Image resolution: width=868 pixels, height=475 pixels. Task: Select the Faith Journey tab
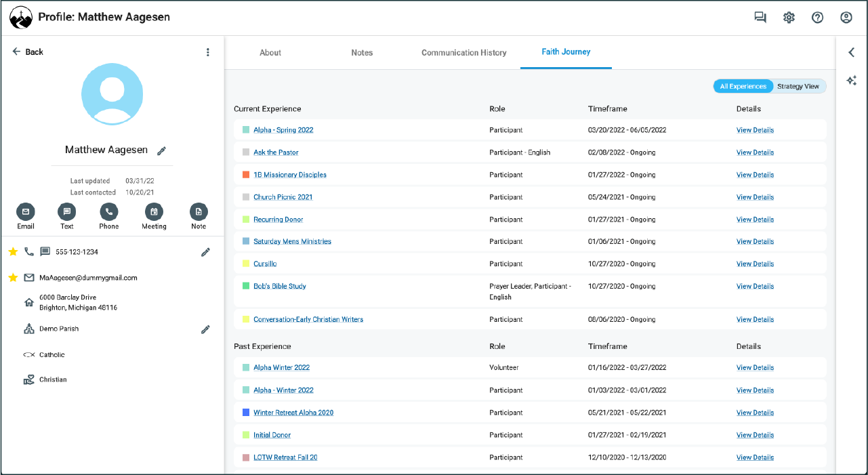coord(566,52)
